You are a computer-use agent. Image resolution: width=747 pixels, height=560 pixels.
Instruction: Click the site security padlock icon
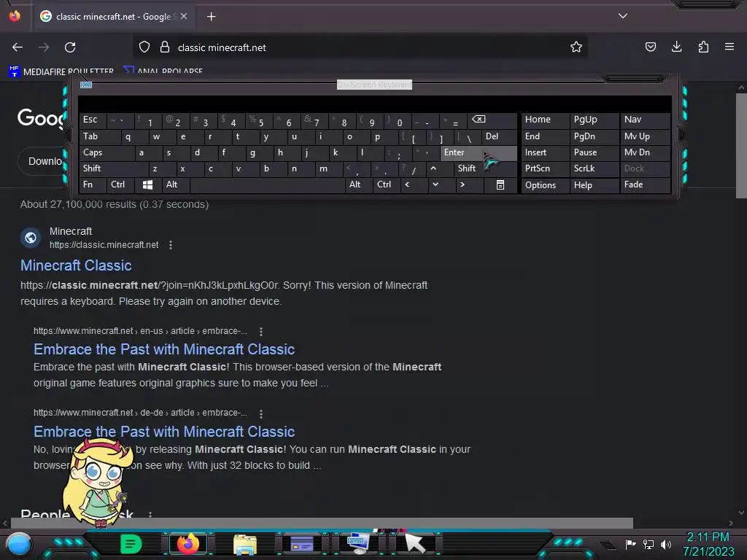tap(165, 47)
